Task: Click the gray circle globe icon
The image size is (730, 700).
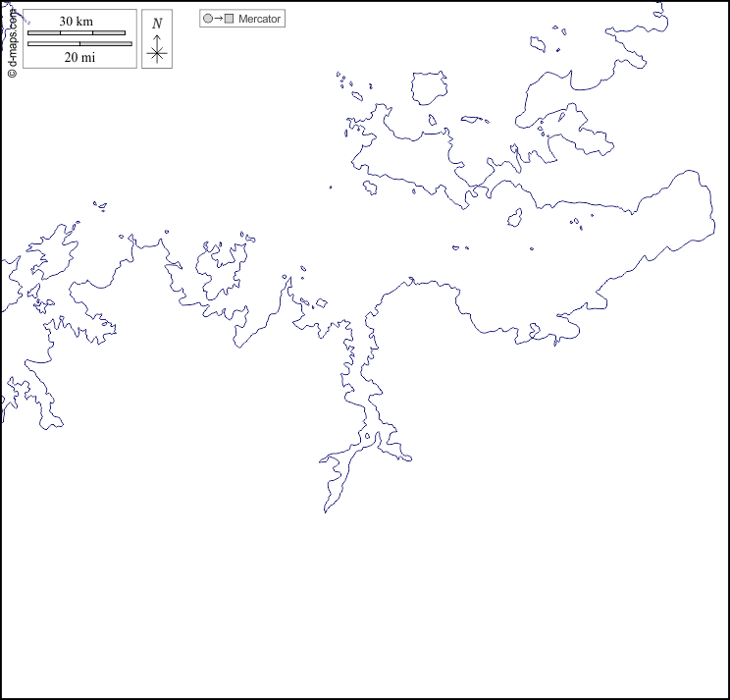Action: pos(208,19)
